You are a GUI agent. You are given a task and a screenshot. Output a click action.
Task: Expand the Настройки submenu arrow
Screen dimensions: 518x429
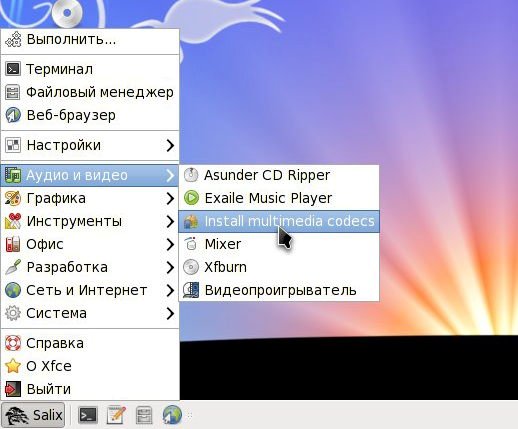click(170, 145)
